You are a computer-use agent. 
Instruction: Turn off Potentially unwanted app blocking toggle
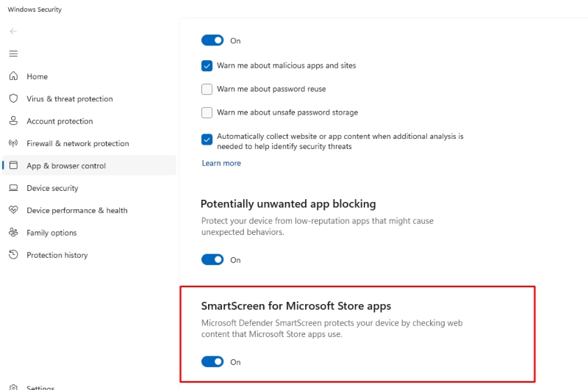click(212, 259)
